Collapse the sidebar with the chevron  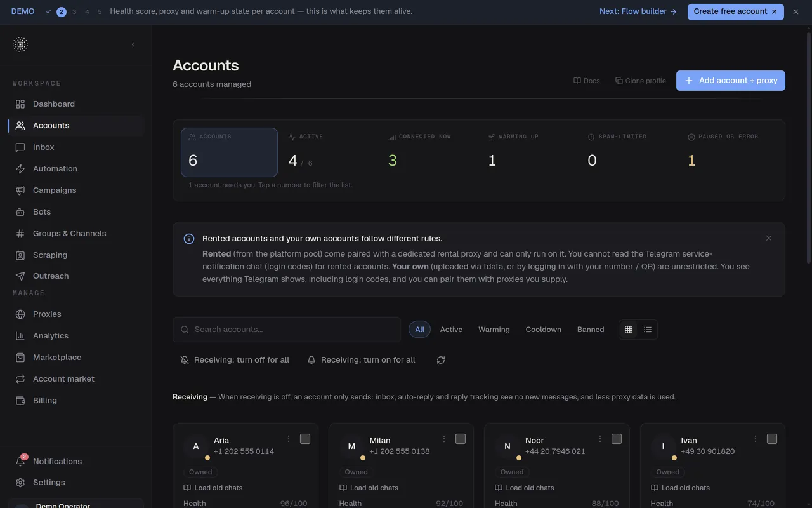coord(133,44)
